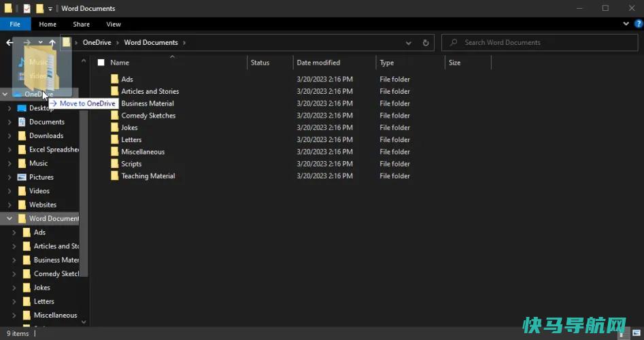Viewport: 644px width, 340px height.
Task: Click the navigation pane scroll up arrow
Action: point(84,61)
